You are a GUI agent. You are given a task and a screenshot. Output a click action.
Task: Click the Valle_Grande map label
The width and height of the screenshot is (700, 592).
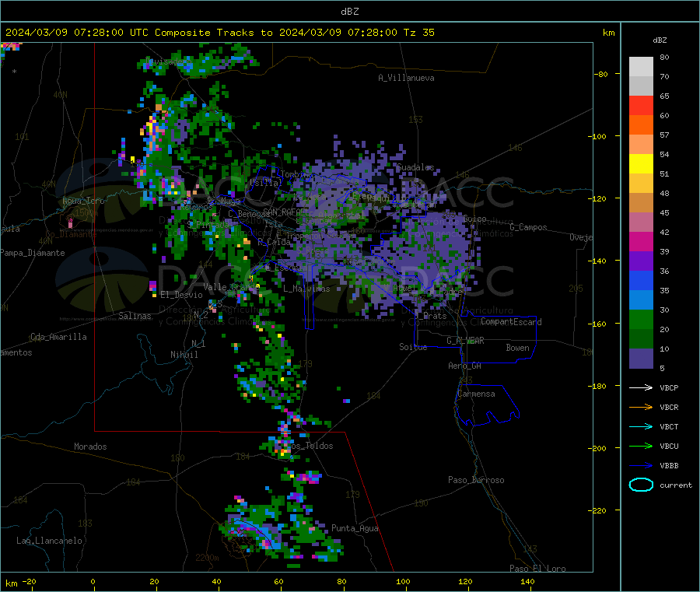pos(231,286)
